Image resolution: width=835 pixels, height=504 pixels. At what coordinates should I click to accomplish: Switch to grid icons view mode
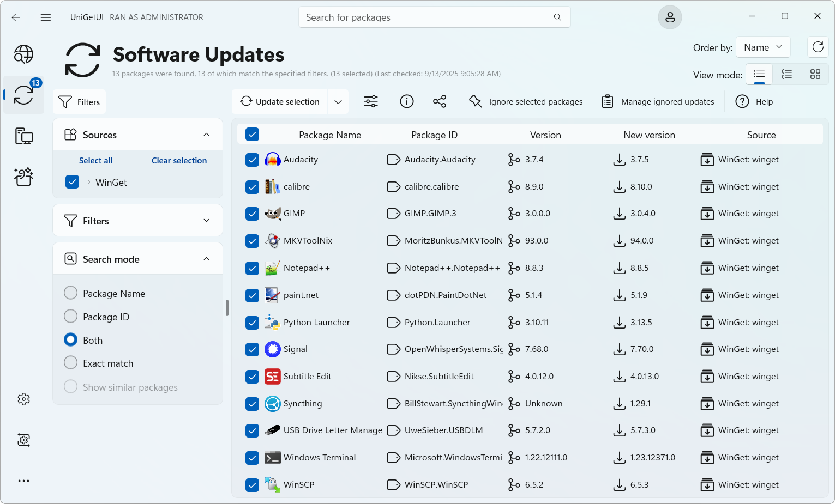click(x=815, y=75)
